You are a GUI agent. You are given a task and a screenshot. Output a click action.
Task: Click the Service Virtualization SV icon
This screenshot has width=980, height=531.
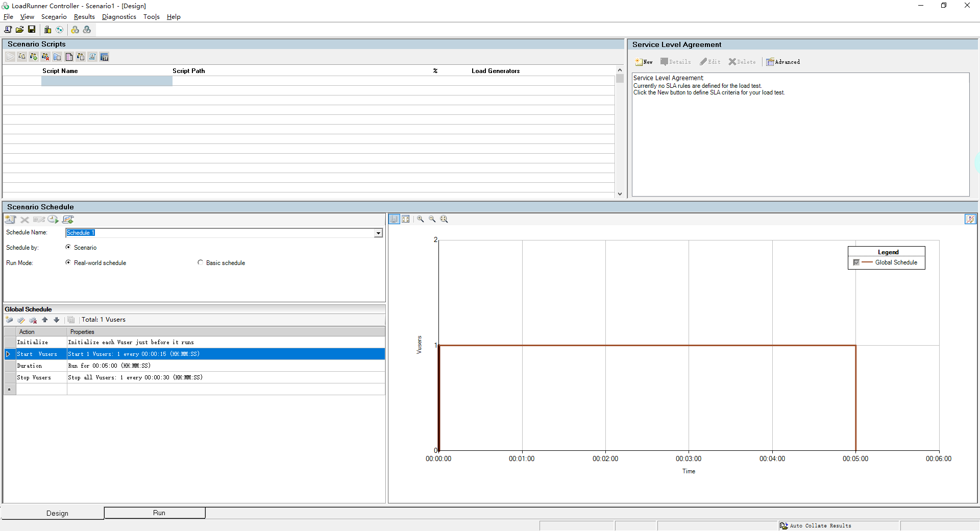(x=104, y=57)
